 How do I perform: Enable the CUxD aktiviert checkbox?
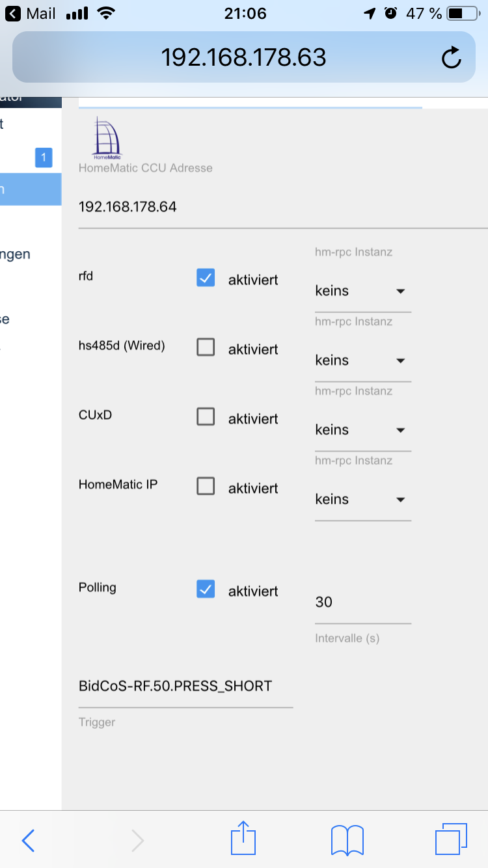pos(206,417)
